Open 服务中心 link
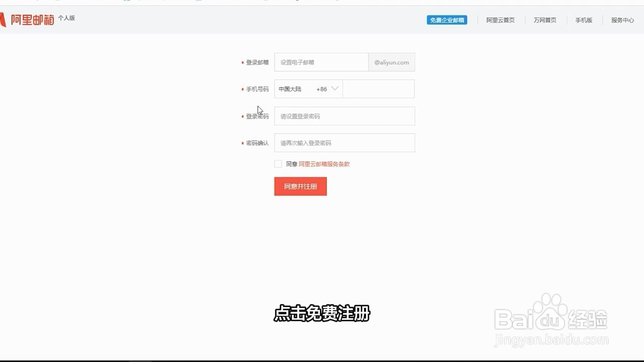The image size is (644, 362). [622, 20]
